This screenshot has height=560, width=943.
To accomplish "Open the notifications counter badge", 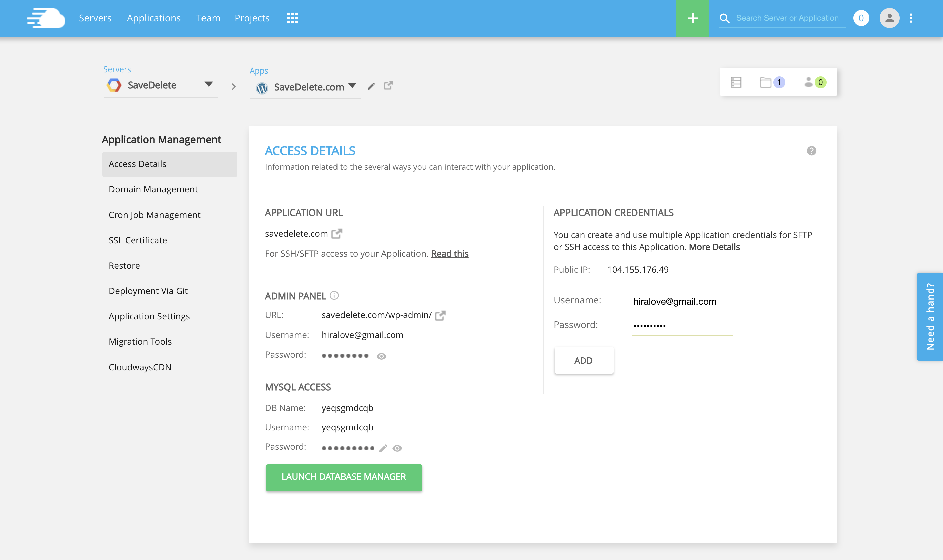I will pyautogui.click(x=861, y=18).
